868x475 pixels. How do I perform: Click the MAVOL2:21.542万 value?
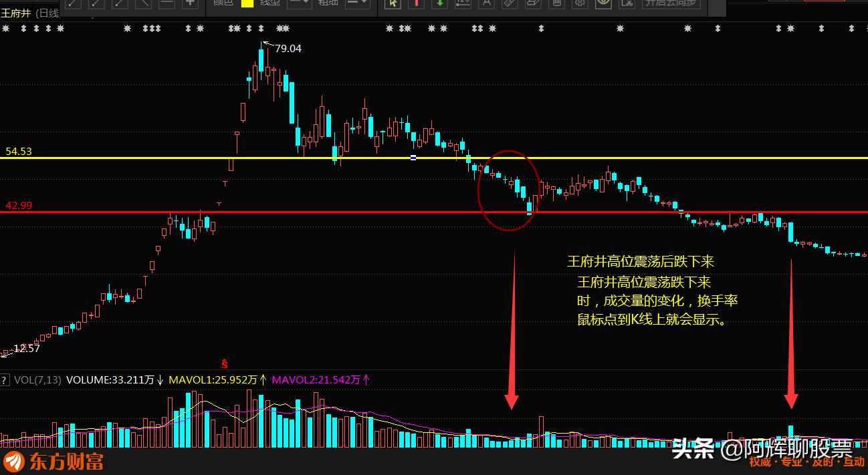316,379
